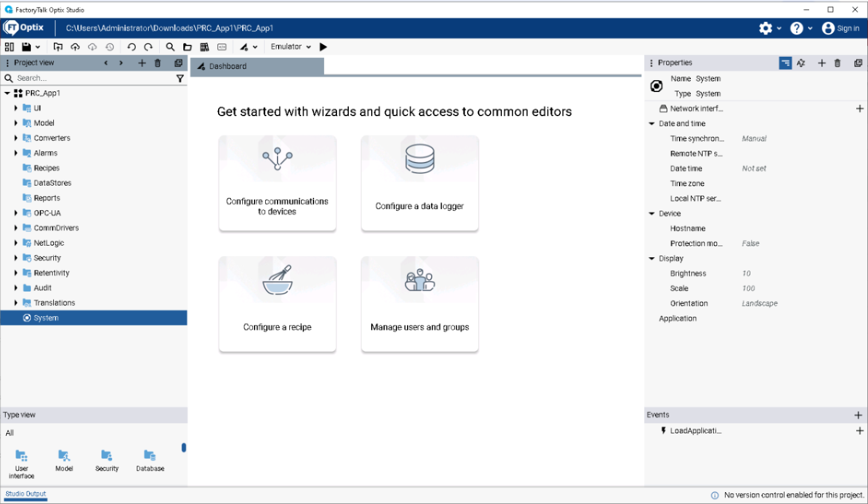Click the Protection mode False value
Viewport: 868px width, 504px height.
(751, 244)
